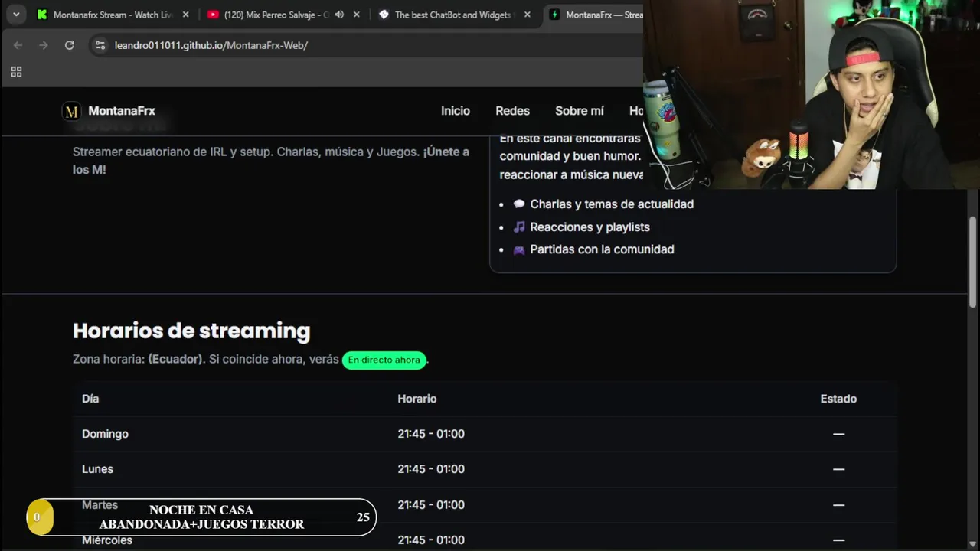980x551 pixels.
Task: Open site information icon in address bar
Action: [100, 45]
